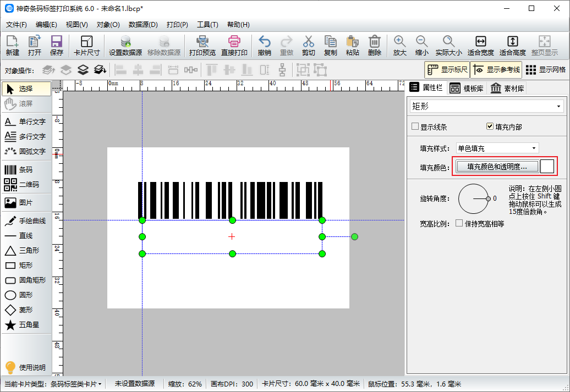Uncheck 填充内部 checkbox
This screenshot has width=570, height=392.
[490, 126]
